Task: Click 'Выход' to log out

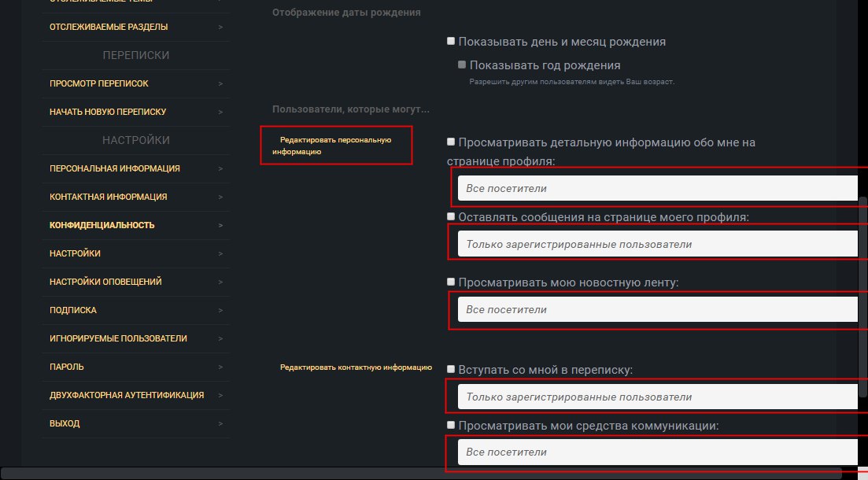Action: coord(135,423)
